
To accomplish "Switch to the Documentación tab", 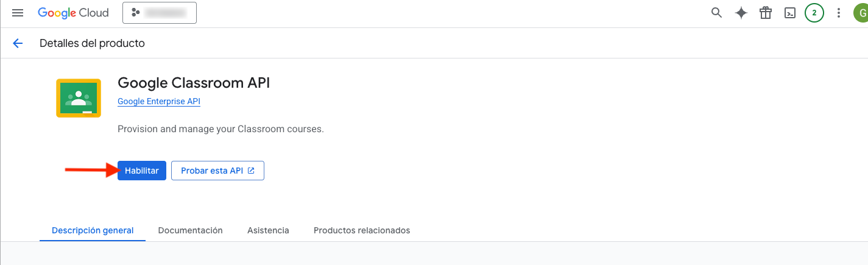I will pyautogui.click(x=190, y=230).
